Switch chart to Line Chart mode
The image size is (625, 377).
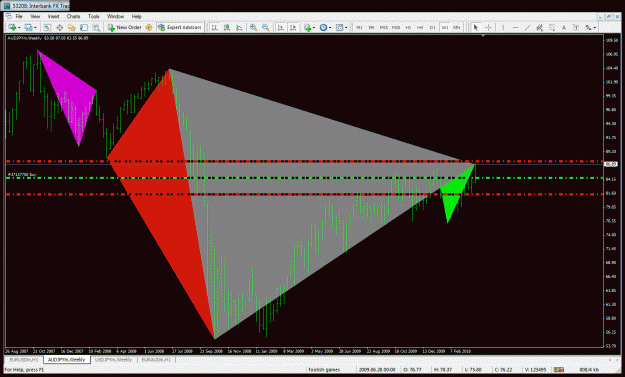pyautogui.click(x=239, y=27)
